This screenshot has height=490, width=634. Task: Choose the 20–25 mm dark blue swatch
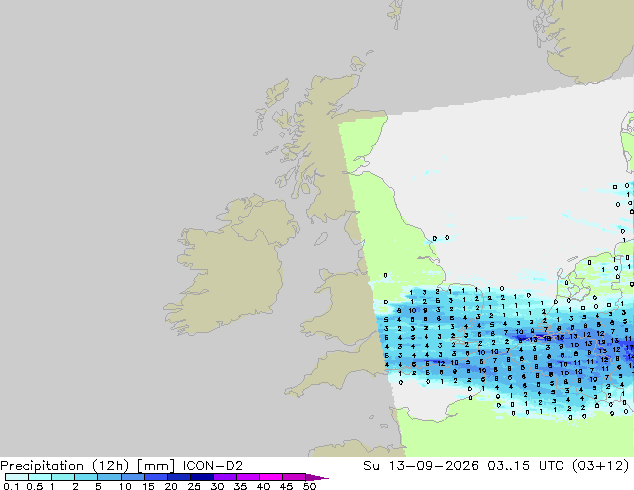tap(178, 477)
